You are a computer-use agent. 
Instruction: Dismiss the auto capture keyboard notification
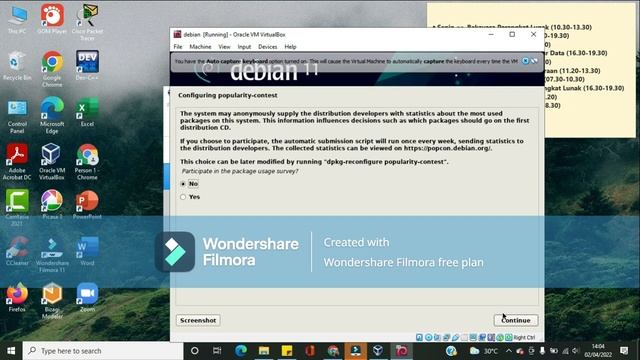click(x=525, y=61)
